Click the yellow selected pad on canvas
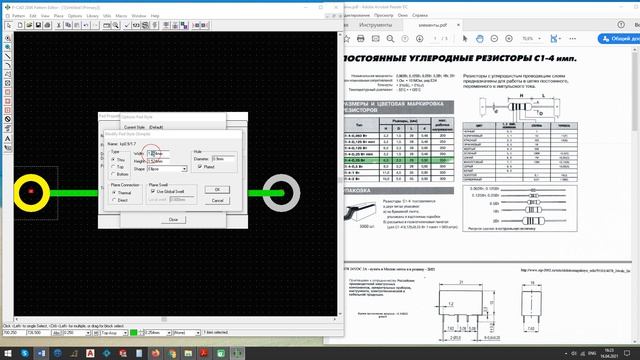This screenshot has height=360, width=640. (x=31, y=193)
